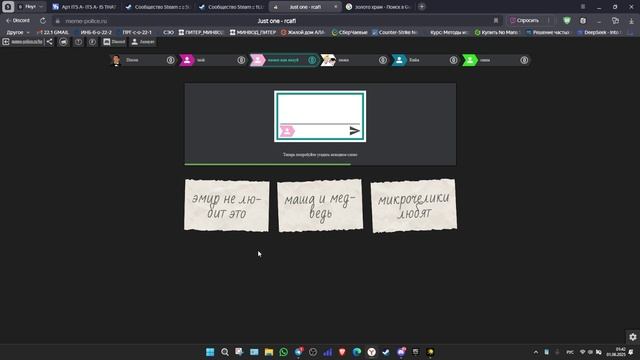Open the game settings gear icon
The image size is (640, 360).
pos(633,337)
